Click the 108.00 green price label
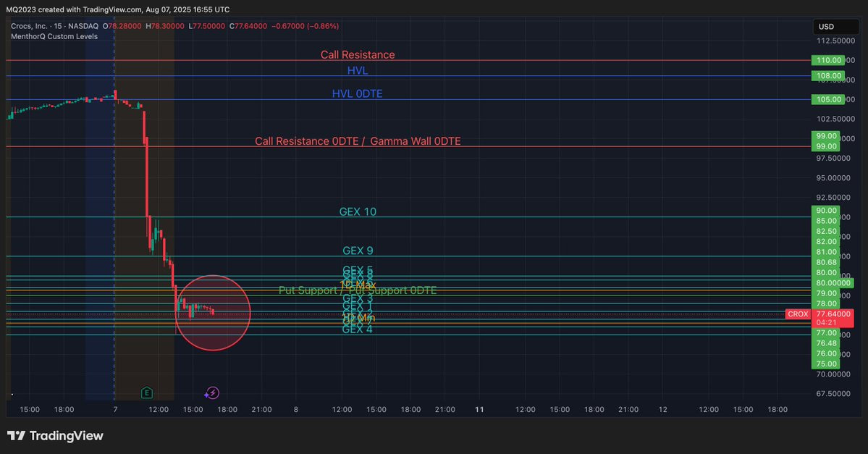The width and height of the screenshot is (868, 454). [x=827, y=75]
